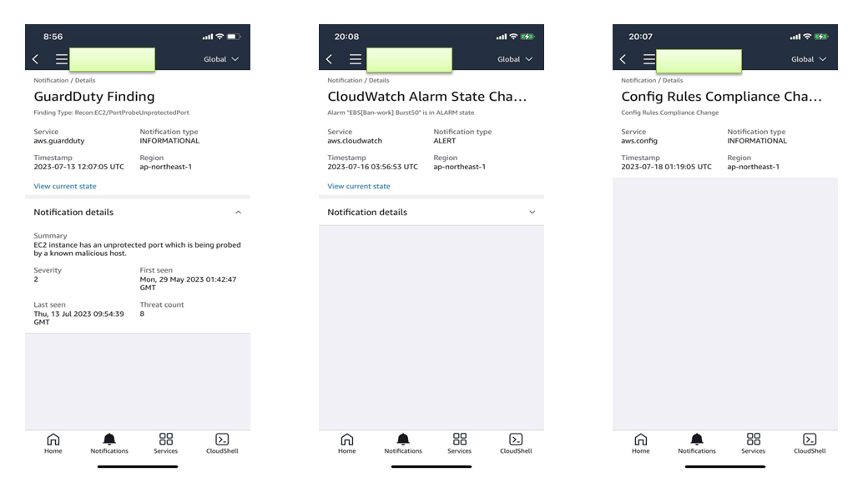Open Global region dropdown on GuardDuty screen

pyautogui.click(x=221, y=59)
